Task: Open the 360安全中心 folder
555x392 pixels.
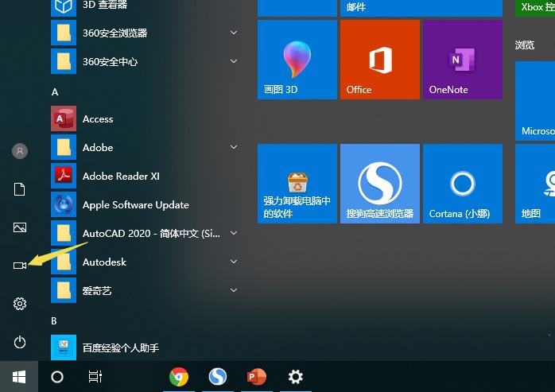Action: [x=146, y=61]
